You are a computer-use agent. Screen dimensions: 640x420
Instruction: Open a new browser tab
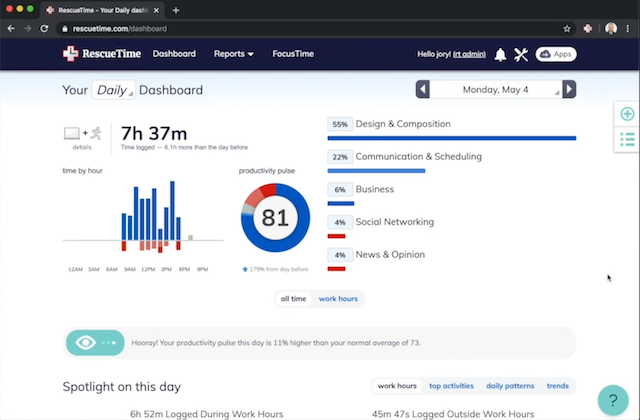pos(176,11)
